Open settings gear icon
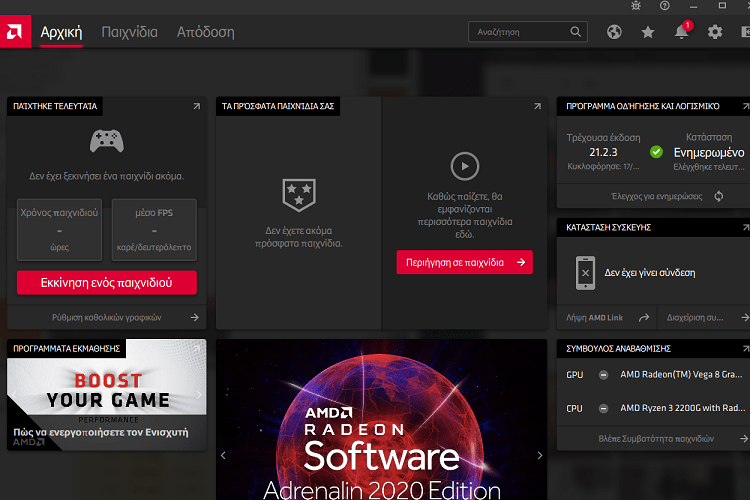Screen dimensions: 750x500 [715, 32]
